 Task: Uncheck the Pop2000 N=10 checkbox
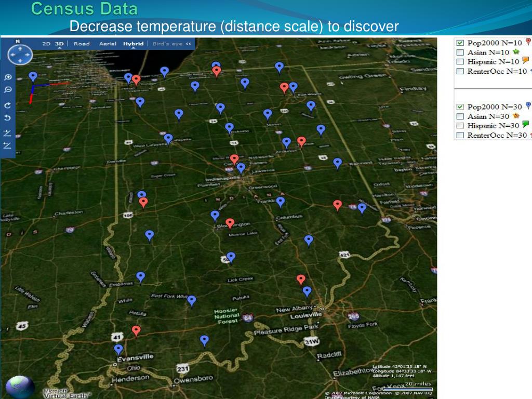point(460,43)
